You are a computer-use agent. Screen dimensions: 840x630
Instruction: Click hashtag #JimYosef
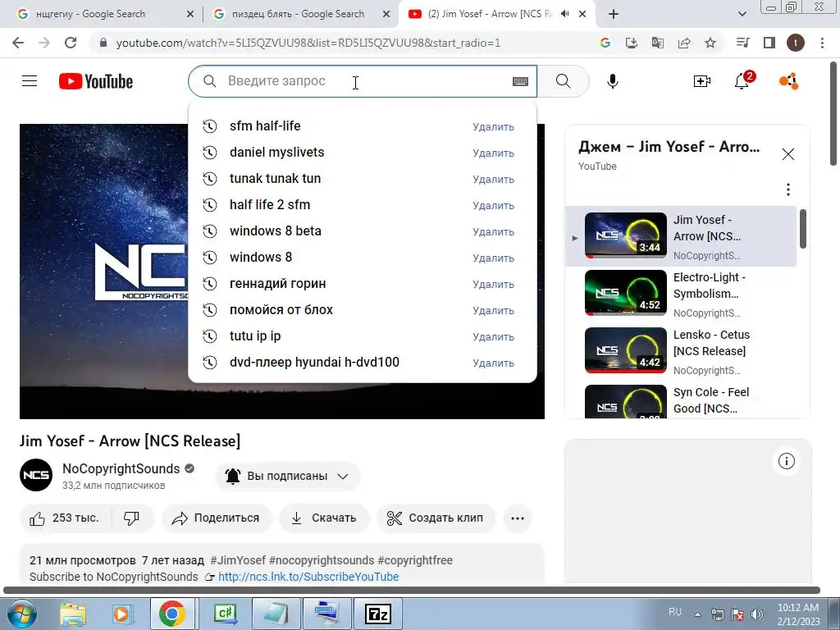(x=238, y=560)
